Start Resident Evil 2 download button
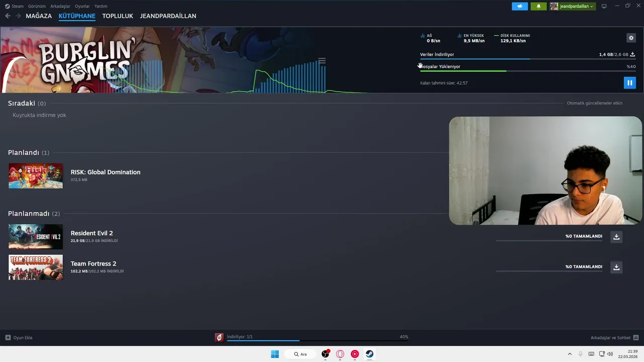The image size is (644, 362). point(616,237)
